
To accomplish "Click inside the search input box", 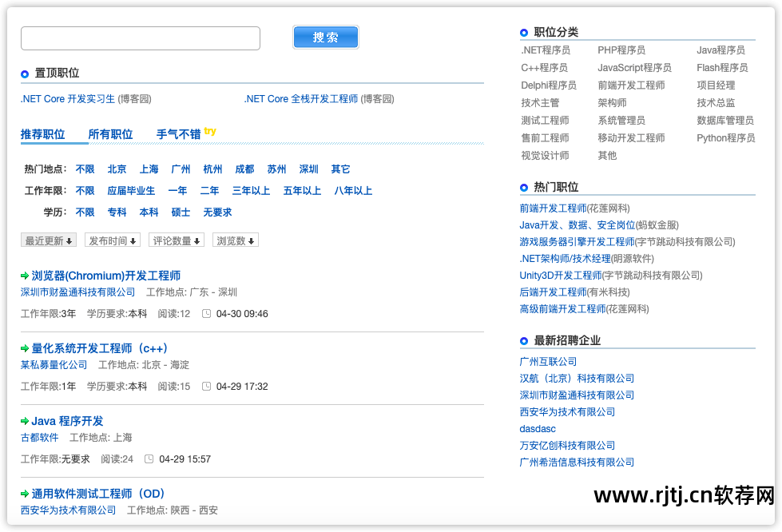I will (x=140, y=38).
